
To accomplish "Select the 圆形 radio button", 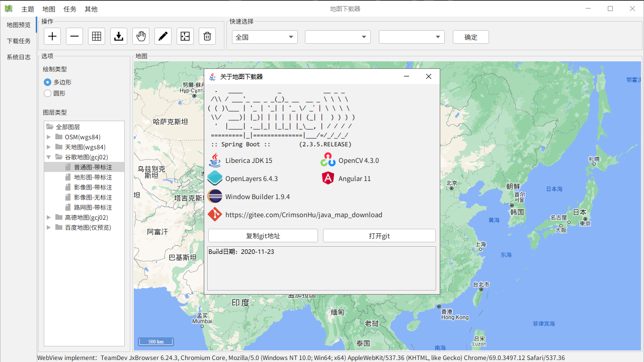I will pos(47,93).
